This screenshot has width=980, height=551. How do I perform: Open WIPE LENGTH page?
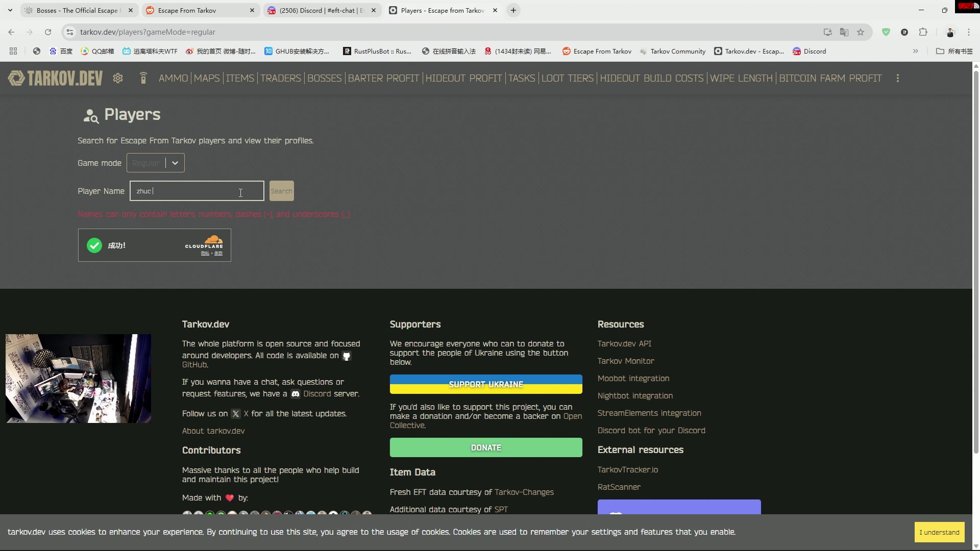tap(741, 78)
